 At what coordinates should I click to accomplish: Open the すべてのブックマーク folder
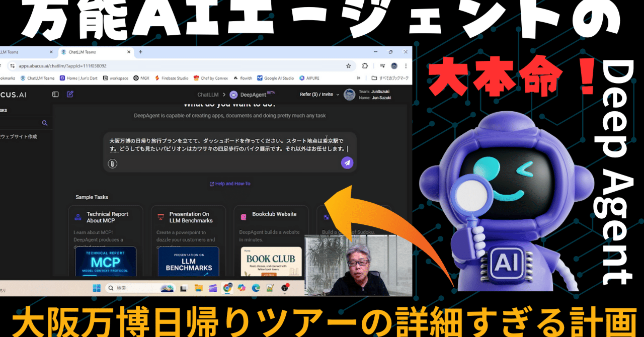[390, 77]
